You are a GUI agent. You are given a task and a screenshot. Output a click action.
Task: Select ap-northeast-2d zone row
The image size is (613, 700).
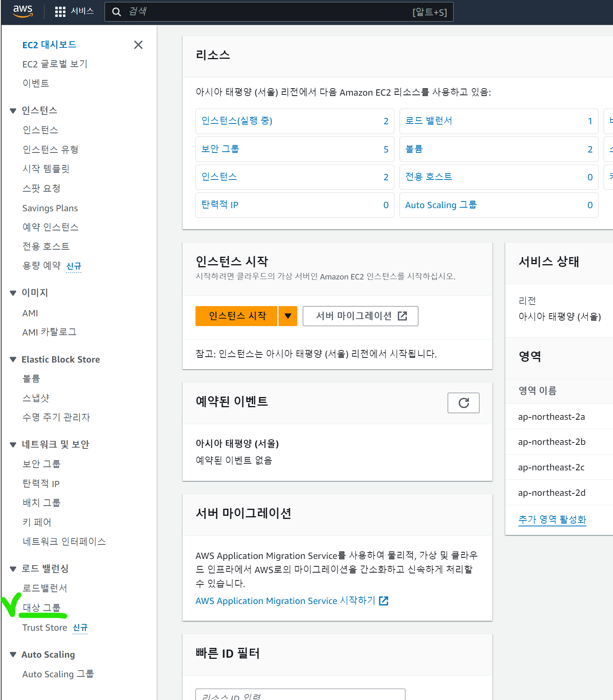pyautogui.click(x=559, y=493)
